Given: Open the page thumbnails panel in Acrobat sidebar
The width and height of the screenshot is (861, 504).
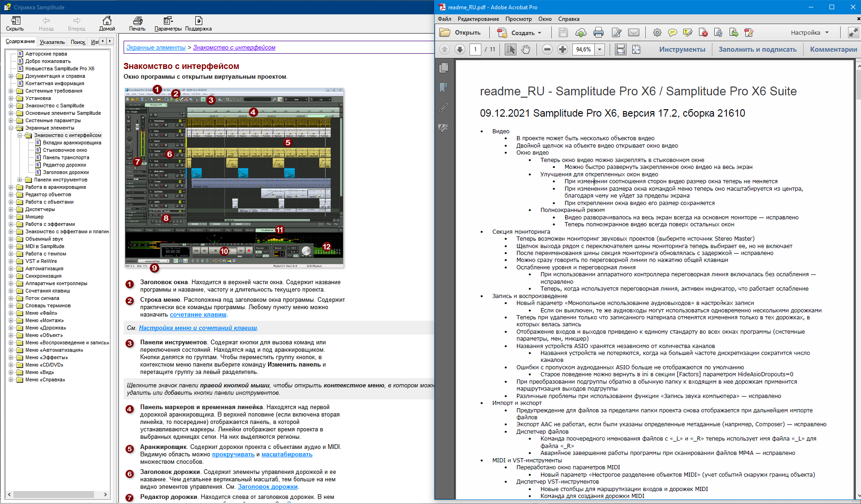Looking at the screenshot, I should (x=443, y=68).
